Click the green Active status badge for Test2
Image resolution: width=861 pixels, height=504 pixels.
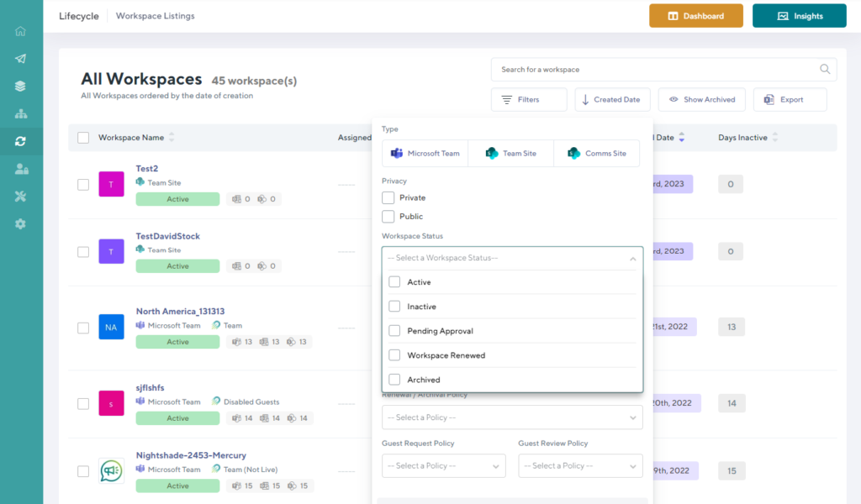tap(177, 198)
